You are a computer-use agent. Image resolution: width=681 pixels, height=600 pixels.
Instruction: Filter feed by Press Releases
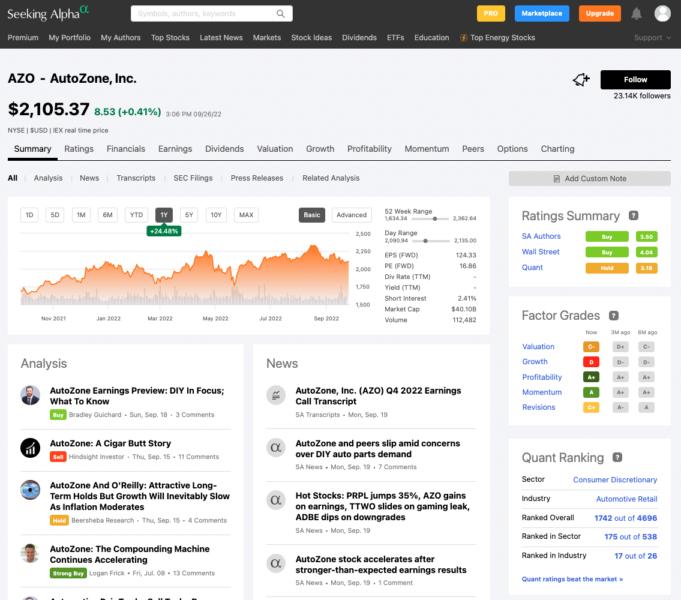point(257,178)
